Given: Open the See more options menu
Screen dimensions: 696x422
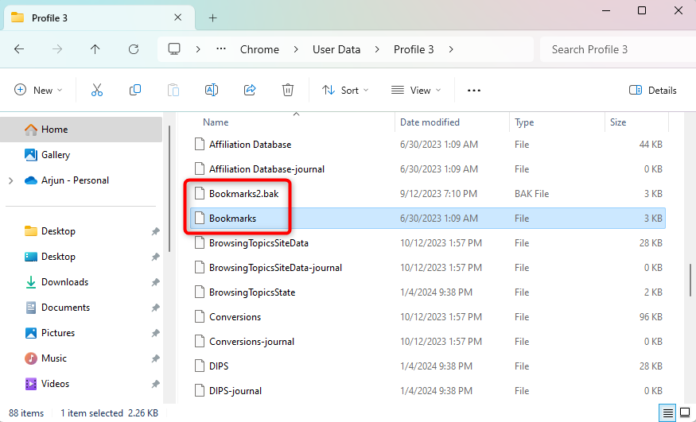Looking at the screenshot, I should pyautogui.click(x=474, y=90).
